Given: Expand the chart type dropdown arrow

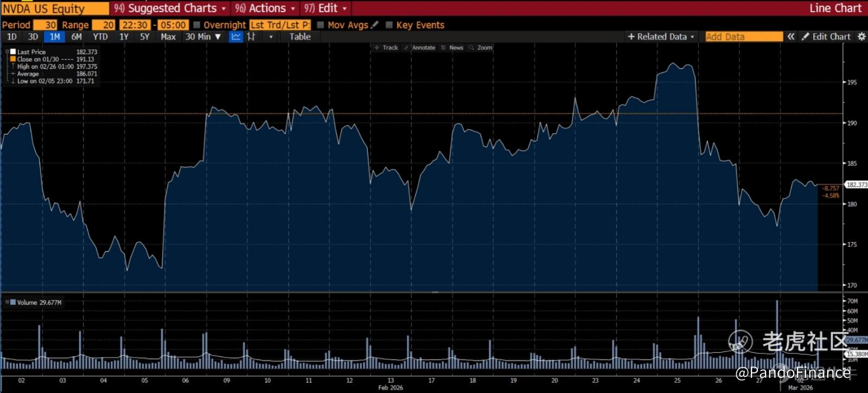Looking at the screenshot, I should (x=271, y=37).
